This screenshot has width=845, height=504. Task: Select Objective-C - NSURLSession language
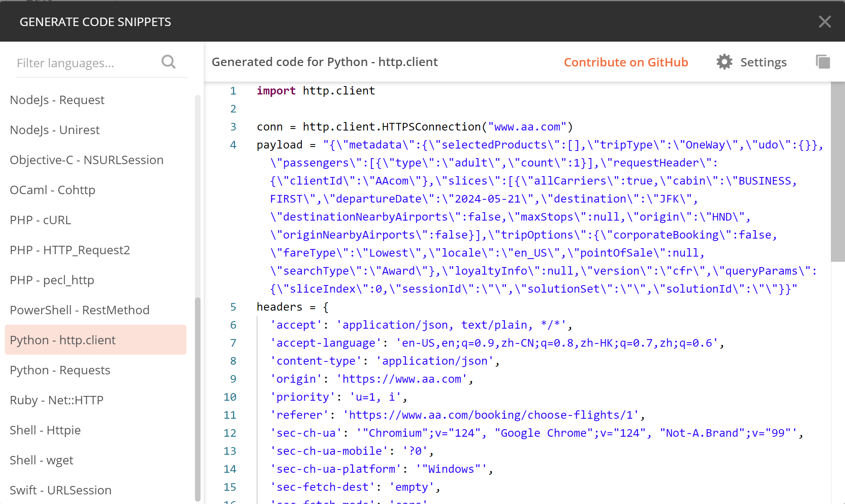click(x=96, y=160)
